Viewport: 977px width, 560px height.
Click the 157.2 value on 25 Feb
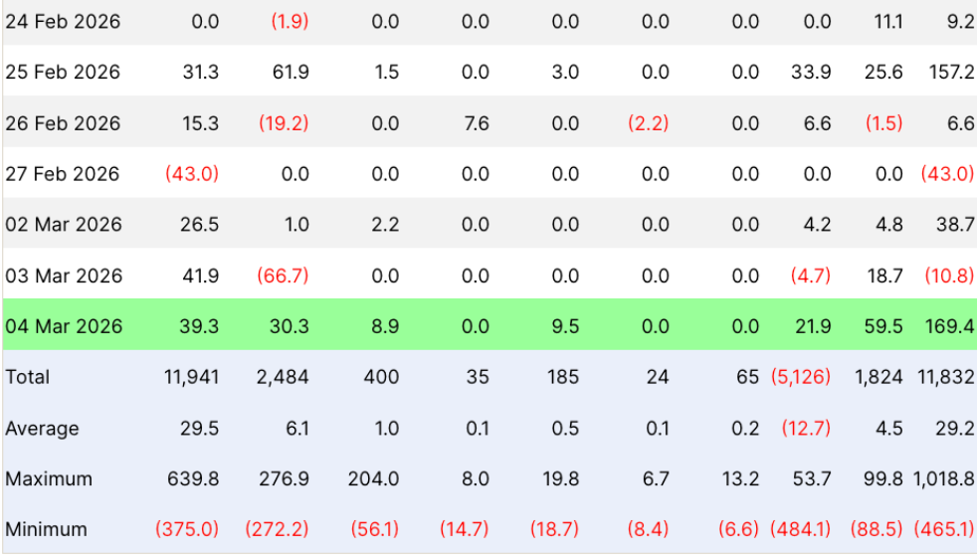pyautogui.click(x=949, y=72)
